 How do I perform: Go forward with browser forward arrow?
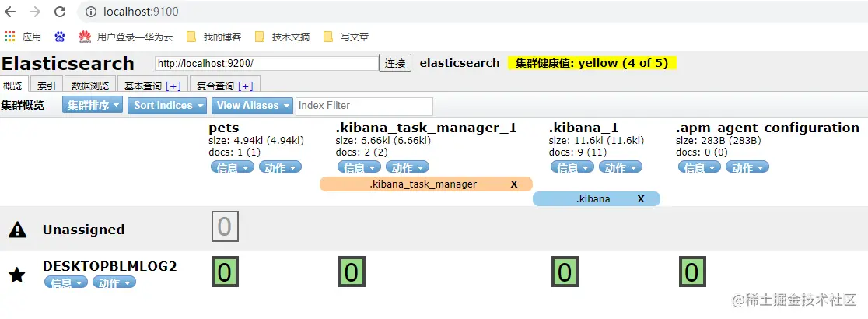click(35, 12)
